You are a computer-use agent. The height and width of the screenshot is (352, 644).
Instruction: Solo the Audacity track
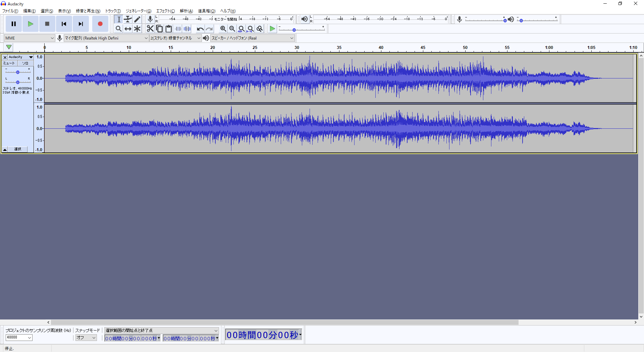[25, 63]
